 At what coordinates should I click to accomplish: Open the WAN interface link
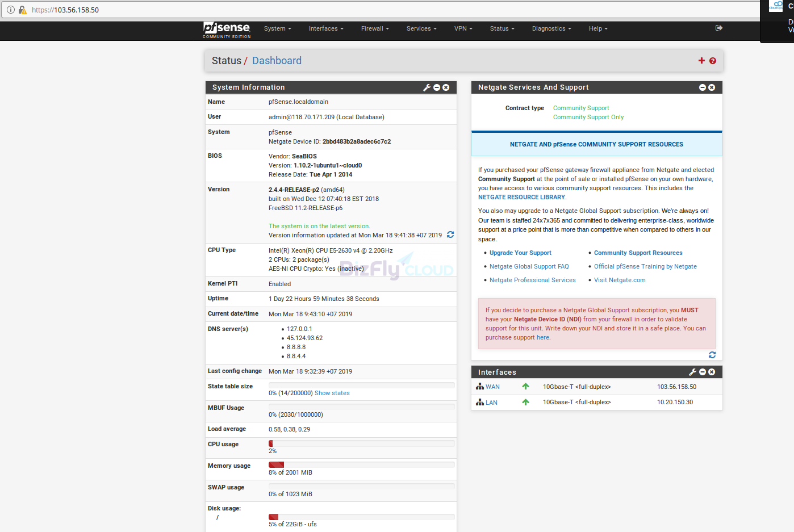point(492,387)
